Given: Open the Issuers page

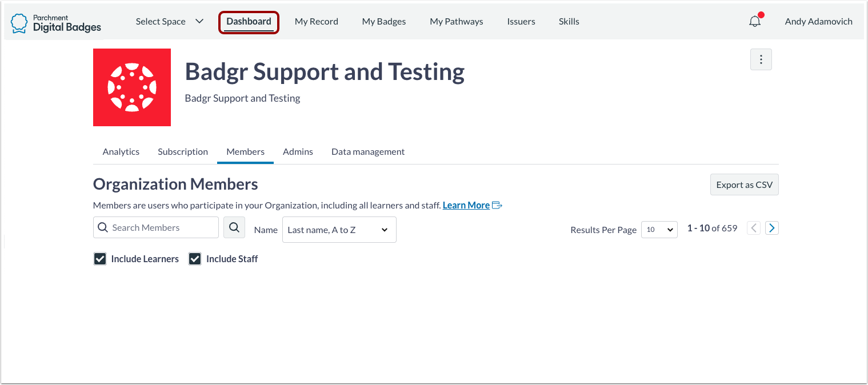Looking at the screenshot, I should tap(521, 22).
